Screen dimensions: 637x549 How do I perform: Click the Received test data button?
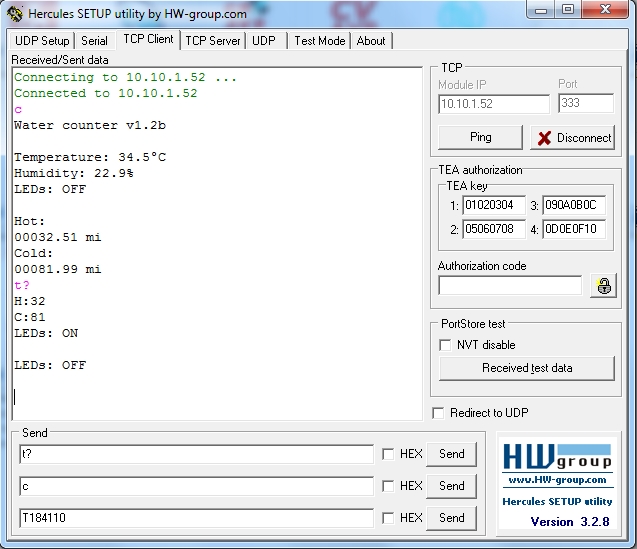click(x=527, y=368)
